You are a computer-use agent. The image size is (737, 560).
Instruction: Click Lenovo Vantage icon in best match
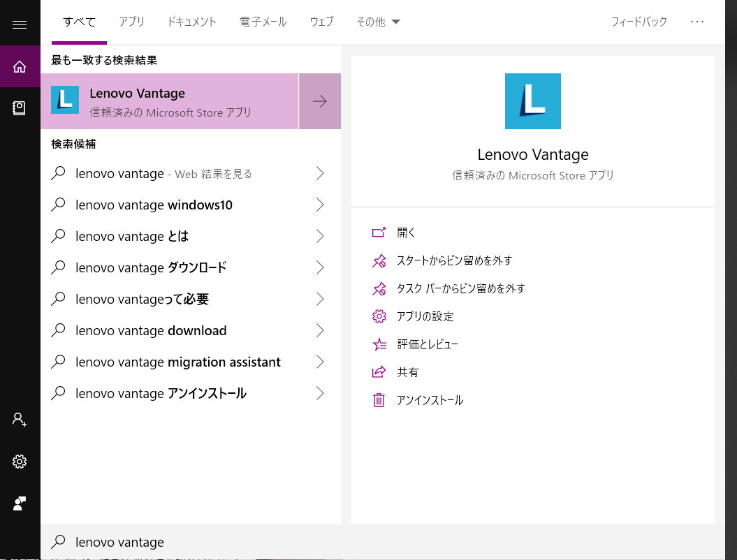[x=65, y=100]
